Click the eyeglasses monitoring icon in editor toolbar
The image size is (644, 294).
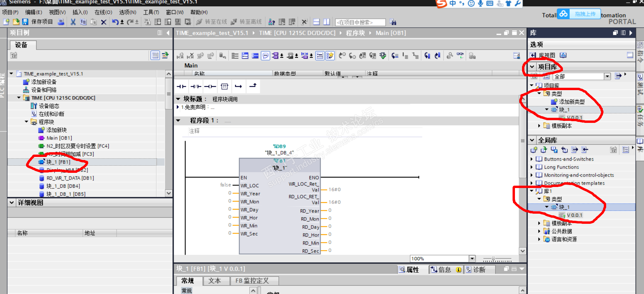click(460, 56)
